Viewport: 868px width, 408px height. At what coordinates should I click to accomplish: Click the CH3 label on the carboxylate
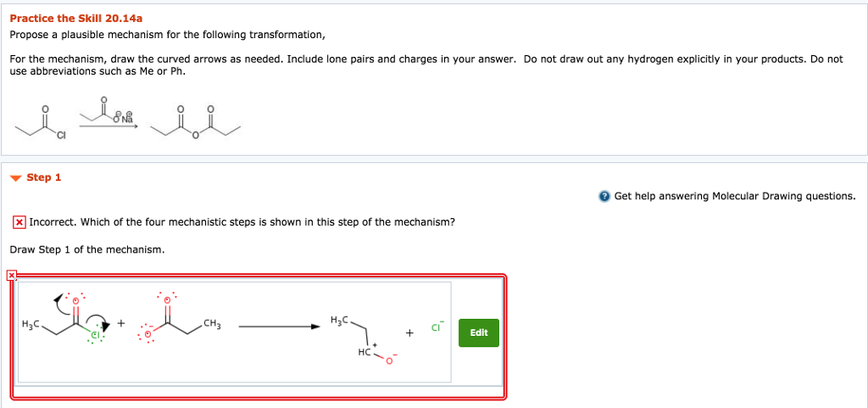pos(212,324)
